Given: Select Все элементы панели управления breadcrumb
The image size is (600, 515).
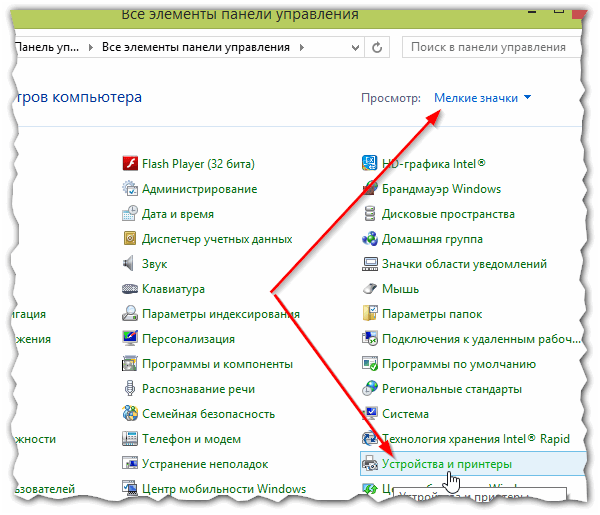Looking at the screenshot, I should coord(196,47).
